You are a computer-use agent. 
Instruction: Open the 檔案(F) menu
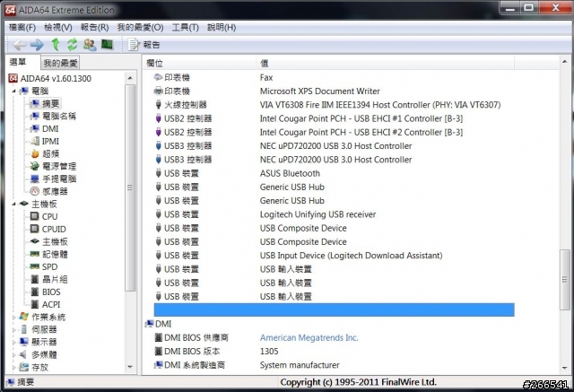[22, 28]
